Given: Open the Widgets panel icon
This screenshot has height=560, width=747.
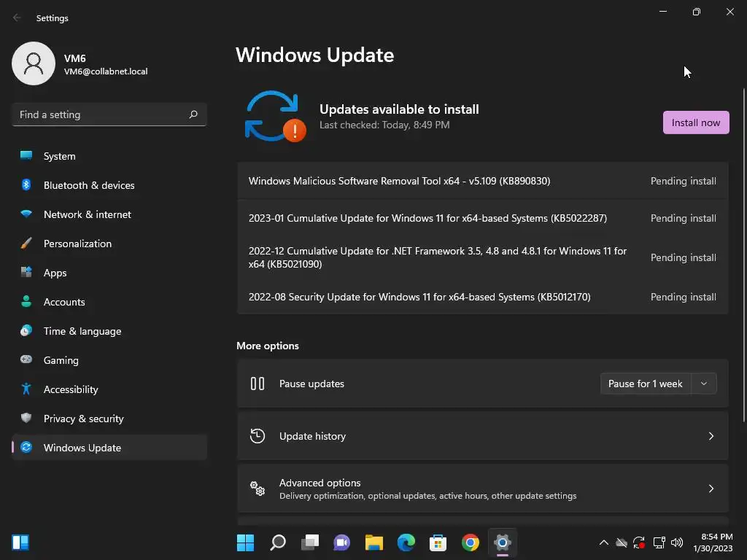Looking at the screenshot, I should tap(20, 542).
